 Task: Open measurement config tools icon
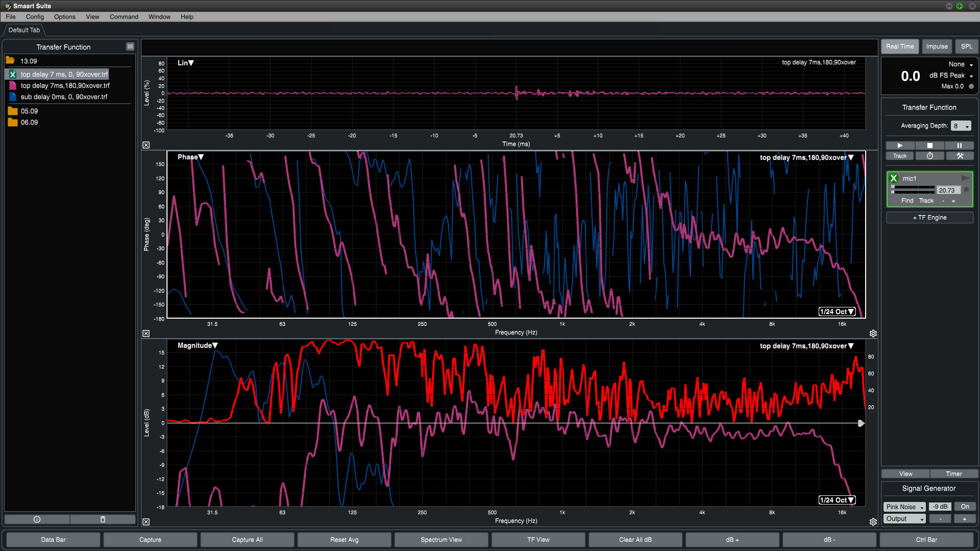(960, 156)
